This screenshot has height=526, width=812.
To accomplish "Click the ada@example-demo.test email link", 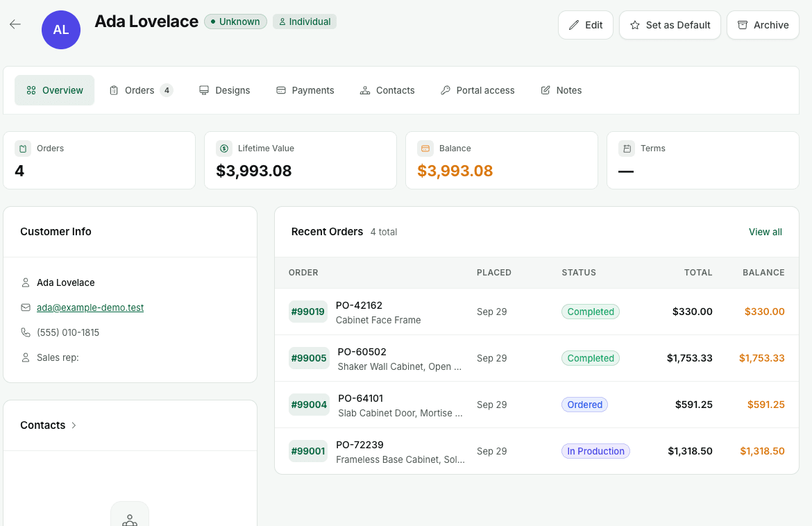I will click(90, 307).
